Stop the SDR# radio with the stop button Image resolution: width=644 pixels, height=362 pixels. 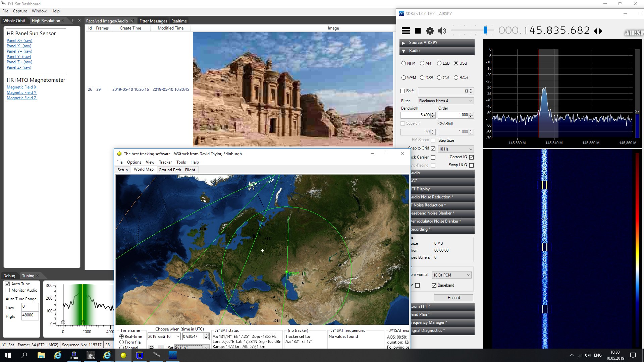pyautogui.click(x=418, y=31)
